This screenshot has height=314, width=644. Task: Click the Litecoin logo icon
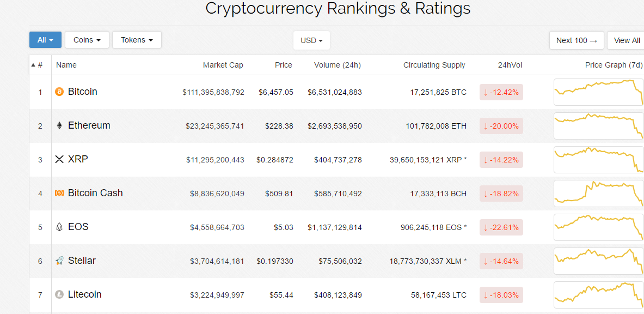pos(59,295)
